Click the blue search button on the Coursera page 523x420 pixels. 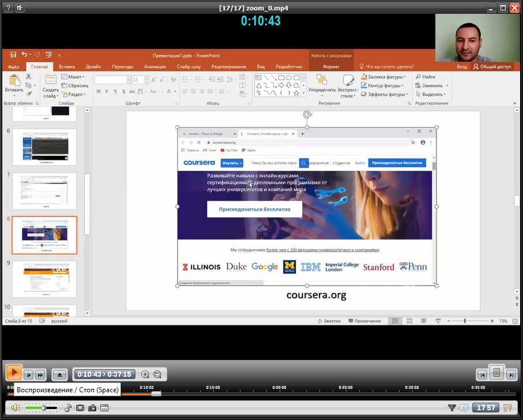303,163
